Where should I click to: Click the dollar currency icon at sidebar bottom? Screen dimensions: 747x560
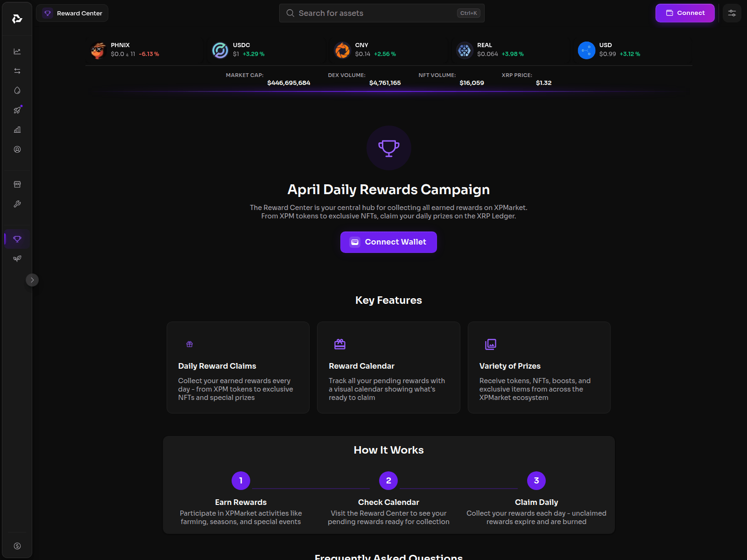pos(17,546)
